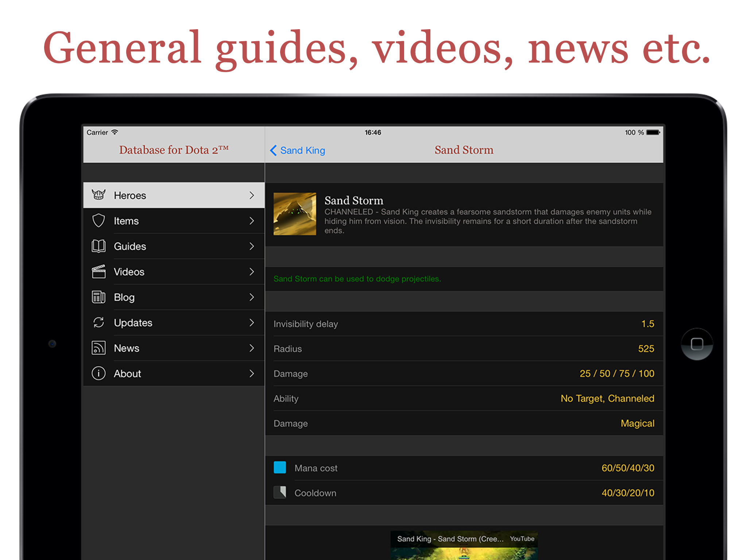Expand Guides row with its chevron

pyautogui.click(x=252, y=246)
